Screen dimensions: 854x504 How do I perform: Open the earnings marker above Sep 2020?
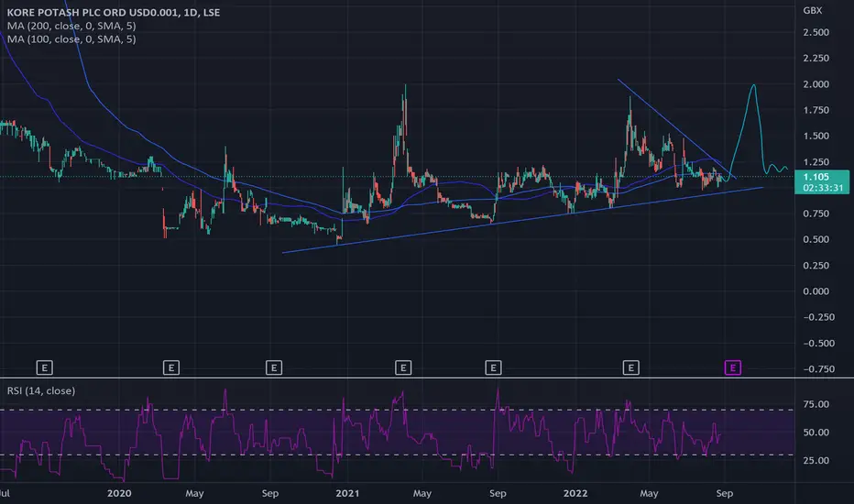click(x=273, y=368)
